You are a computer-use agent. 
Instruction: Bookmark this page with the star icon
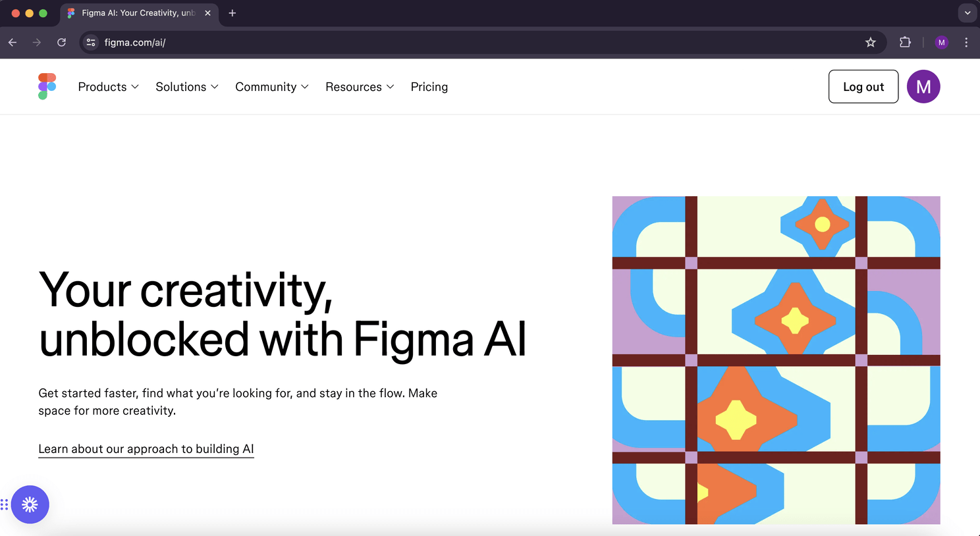click(871, 42)
